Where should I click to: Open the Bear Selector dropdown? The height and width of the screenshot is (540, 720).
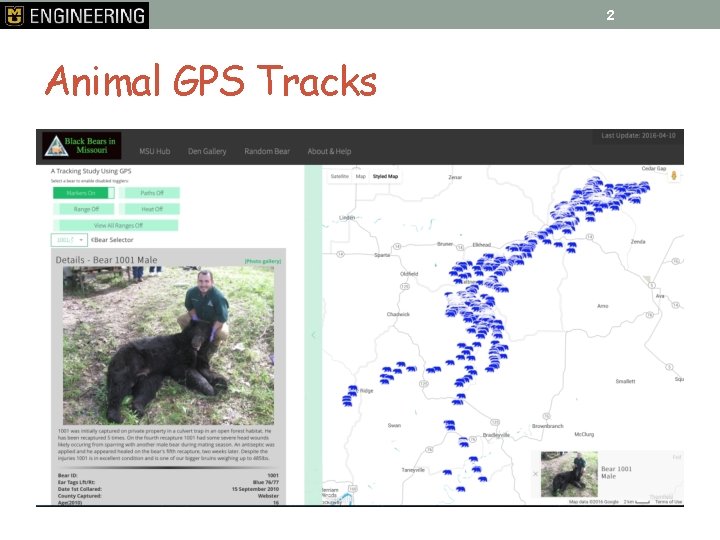pyautogui.click(x=69, y=240)
